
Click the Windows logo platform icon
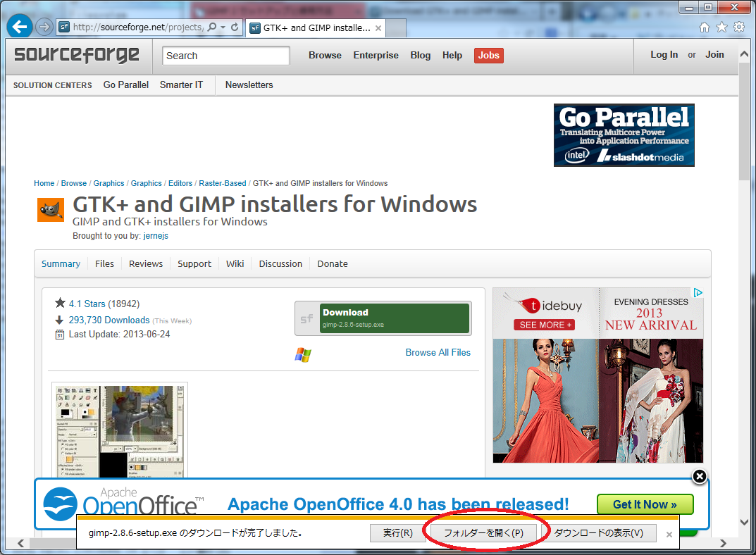pos(303,354)
